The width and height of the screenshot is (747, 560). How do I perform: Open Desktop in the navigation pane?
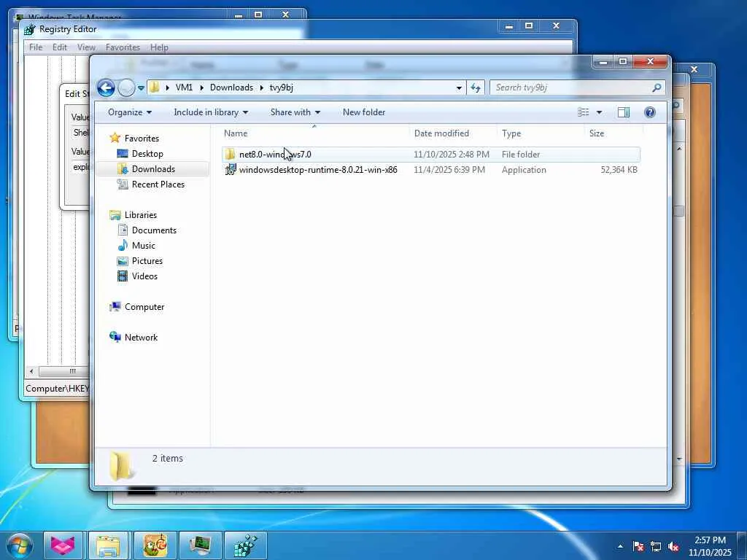(x=147, y=154)
